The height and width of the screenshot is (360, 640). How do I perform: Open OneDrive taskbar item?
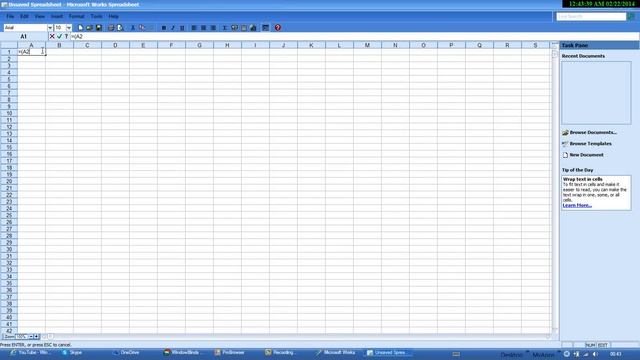point(127,353)
